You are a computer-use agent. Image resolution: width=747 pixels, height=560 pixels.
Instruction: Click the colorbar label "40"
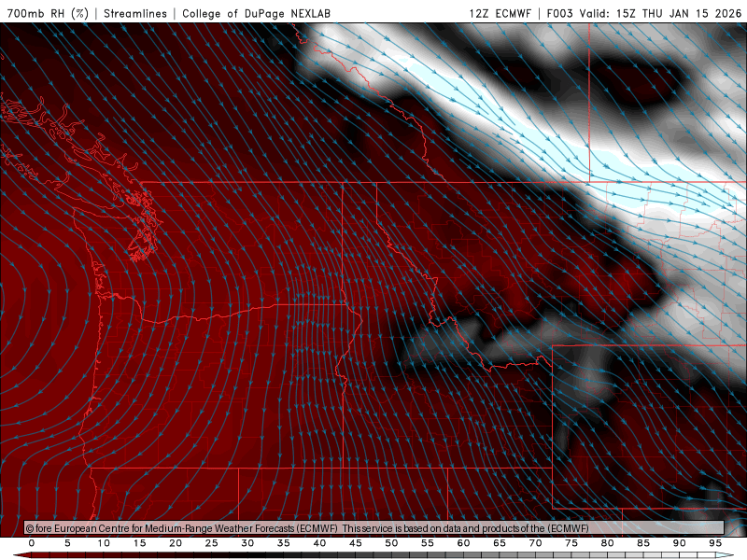coord(319,543)
